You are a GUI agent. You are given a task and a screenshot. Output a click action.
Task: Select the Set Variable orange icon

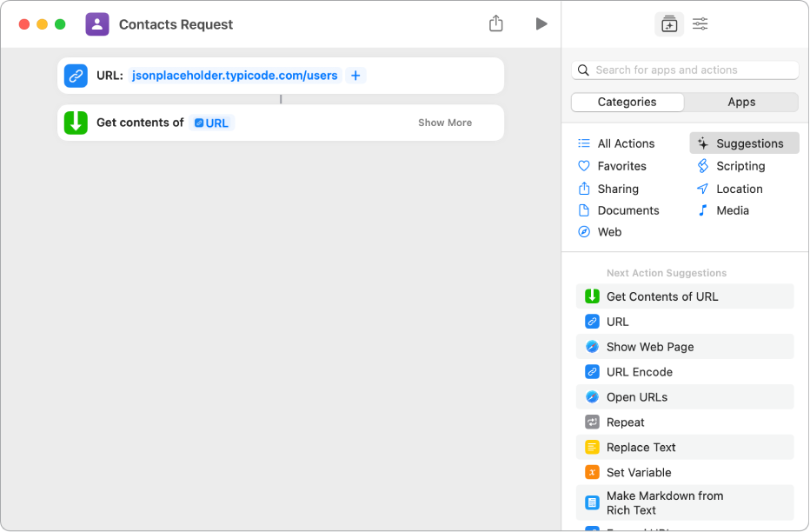pos(593,472)
